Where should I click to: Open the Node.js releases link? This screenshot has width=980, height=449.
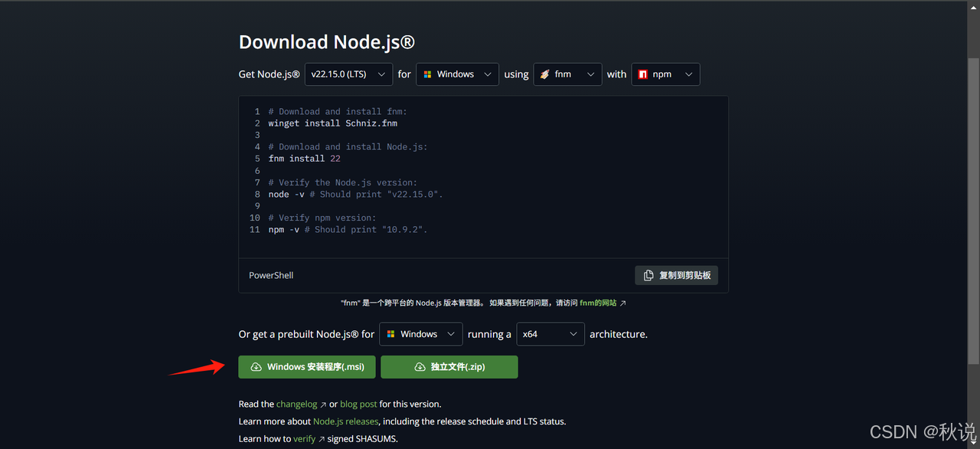[345, 421]
